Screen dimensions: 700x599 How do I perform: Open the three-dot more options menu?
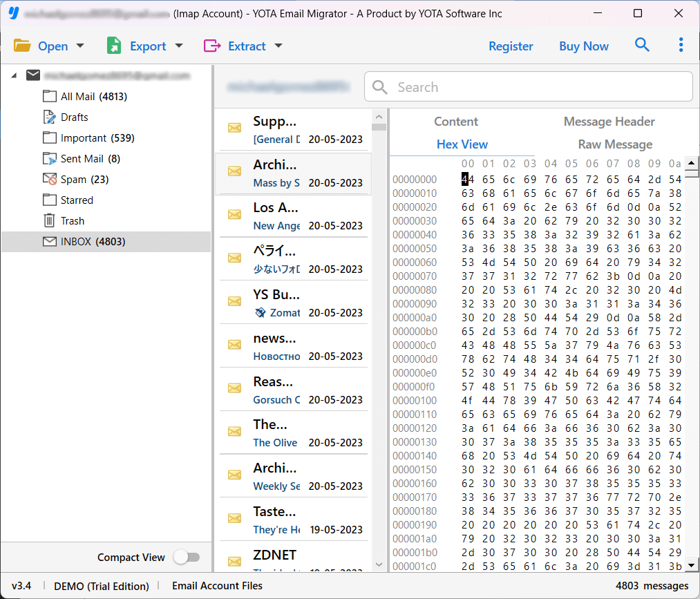[x=681, y=45]
